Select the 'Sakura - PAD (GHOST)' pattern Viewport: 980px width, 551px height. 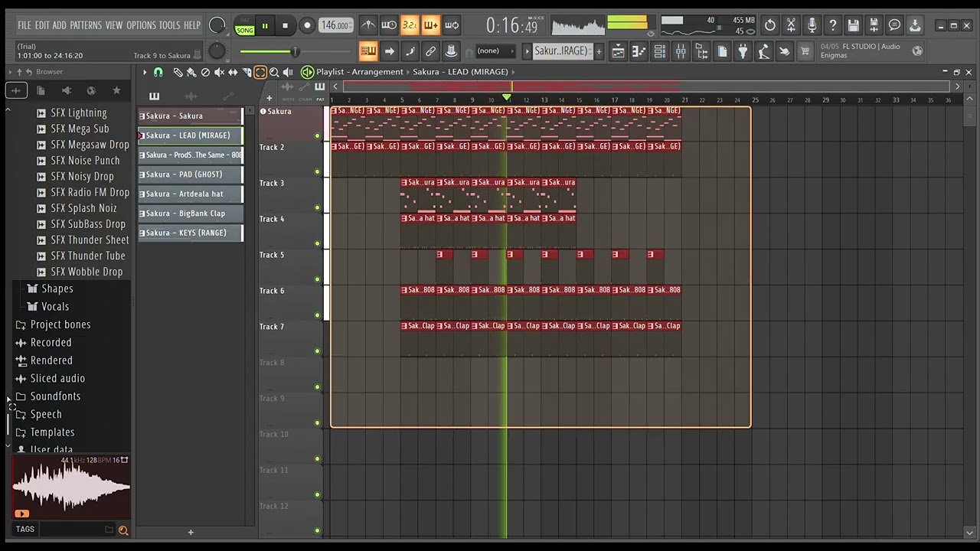(191, 174)
